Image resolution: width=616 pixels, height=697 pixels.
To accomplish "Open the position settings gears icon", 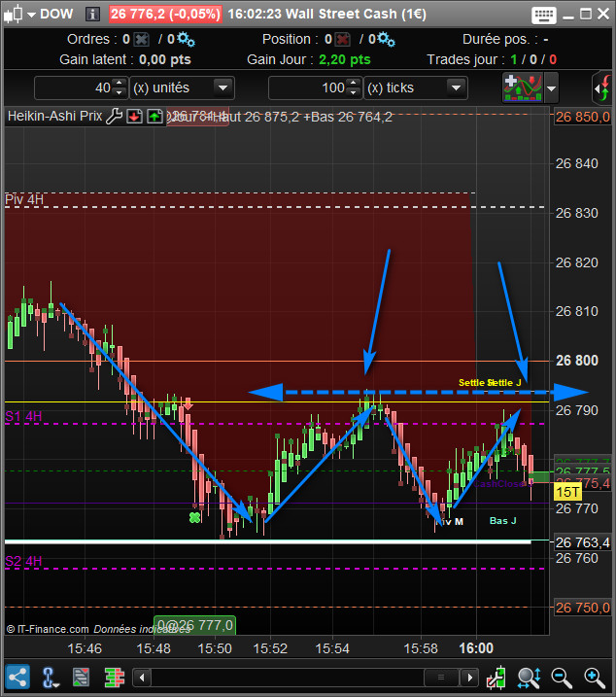I will point(386,39).
